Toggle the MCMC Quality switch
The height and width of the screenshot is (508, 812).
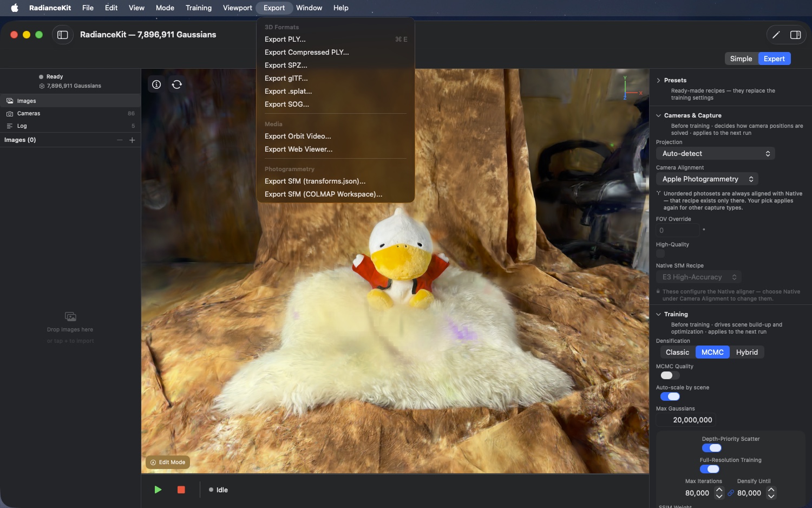click(670, 375)
